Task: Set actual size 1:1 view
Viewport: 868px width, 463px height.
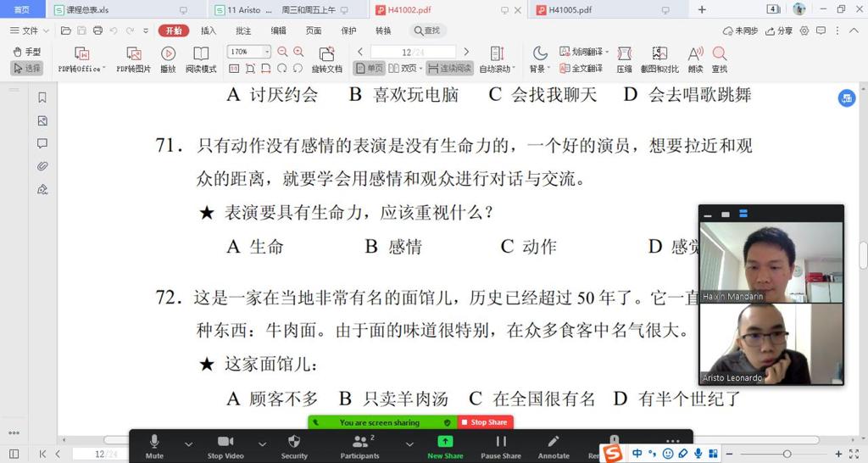Action: click(x=234, y=68)
